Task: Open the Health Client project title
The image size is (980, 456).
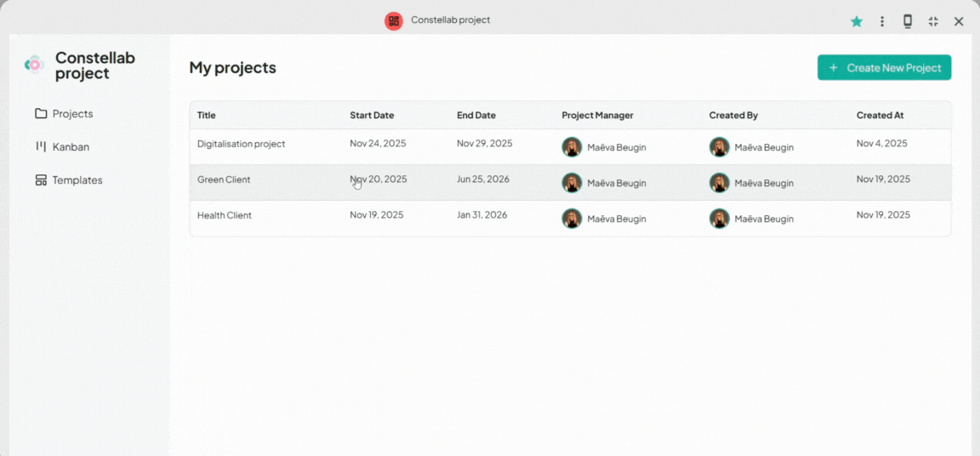Action: tap(225, 215)
